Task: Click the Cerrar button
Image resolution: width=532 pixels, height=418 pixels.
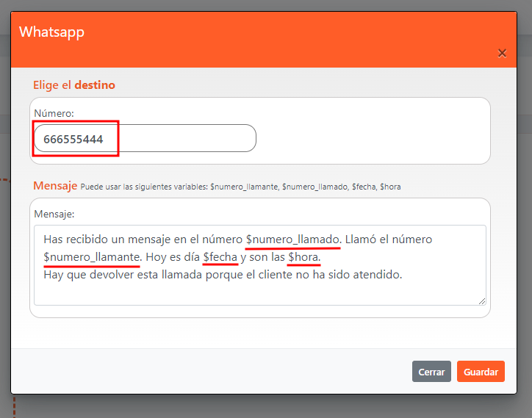Action: tap(431, 372)
